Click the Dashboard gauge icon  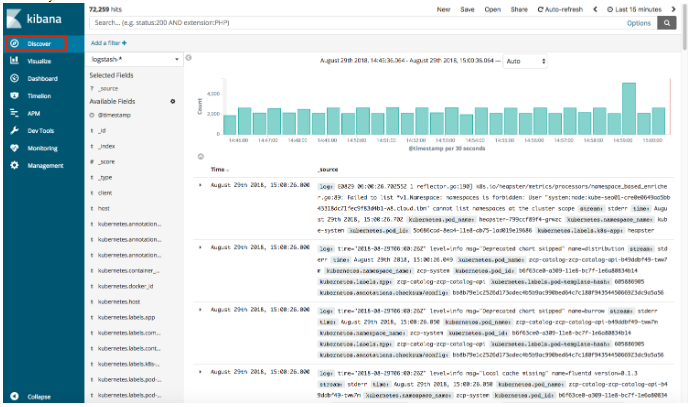(14, 78)
